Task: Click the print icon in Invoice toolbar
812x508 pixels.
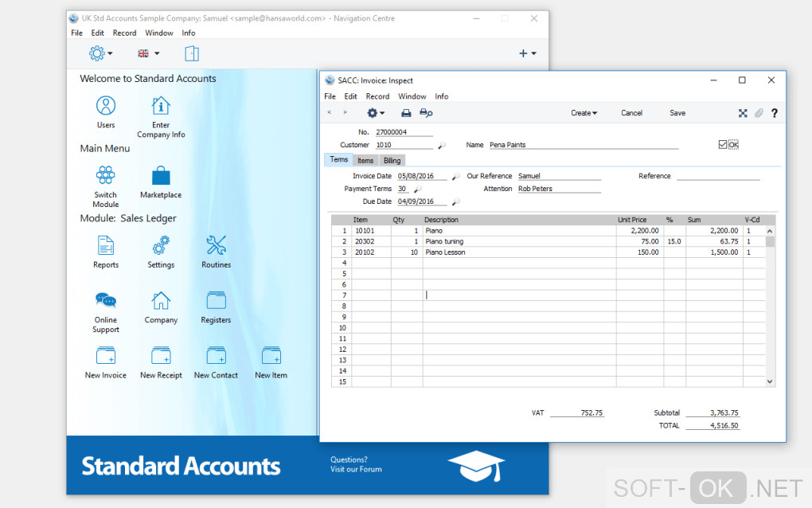Action: click(406, 113)
